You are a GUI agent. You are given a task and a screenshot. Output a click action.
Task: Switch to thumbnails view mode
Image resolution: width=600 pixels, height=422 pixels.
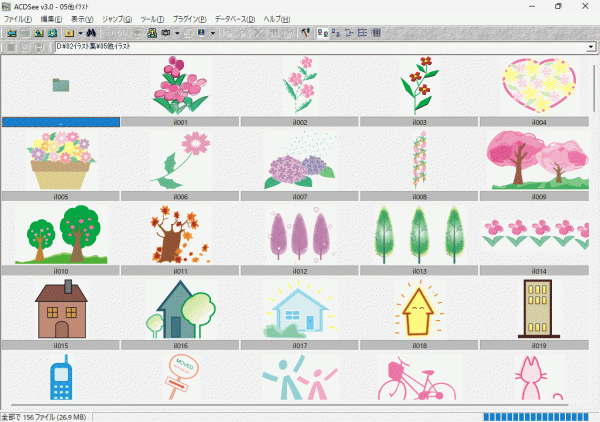(x=323, y=33)
